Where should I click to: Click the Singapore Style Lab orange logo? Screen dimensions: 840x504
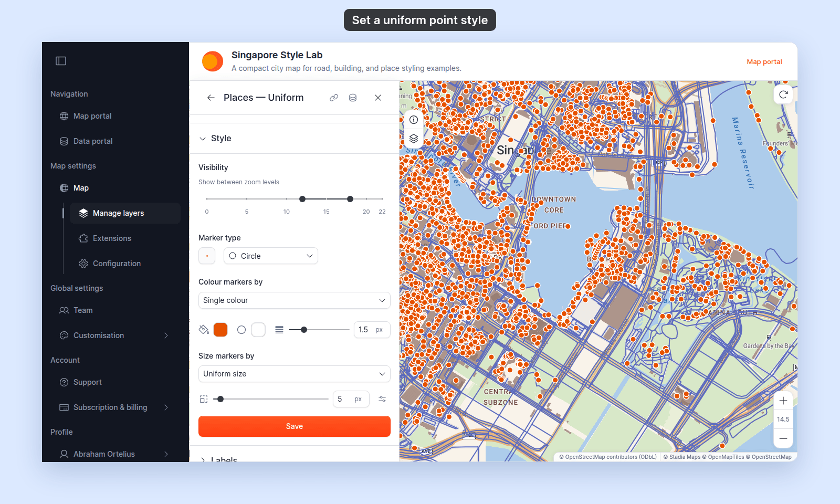pos(213,61)
